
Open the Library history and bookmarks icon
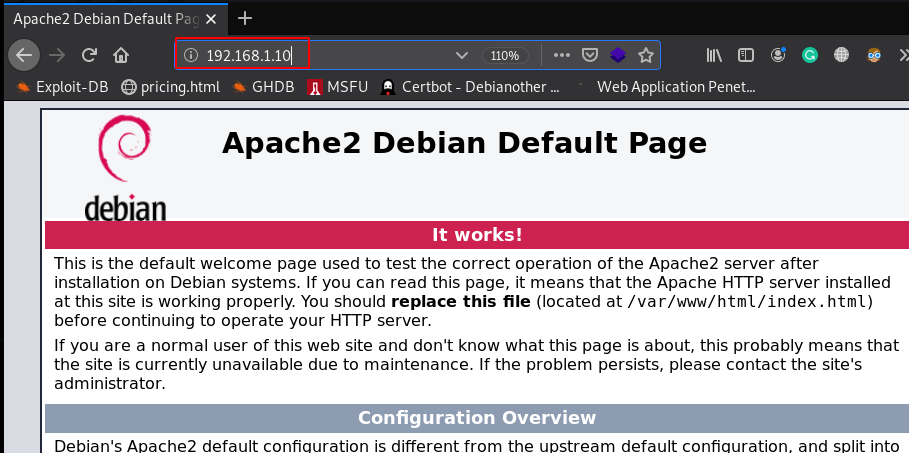point(714,56)
